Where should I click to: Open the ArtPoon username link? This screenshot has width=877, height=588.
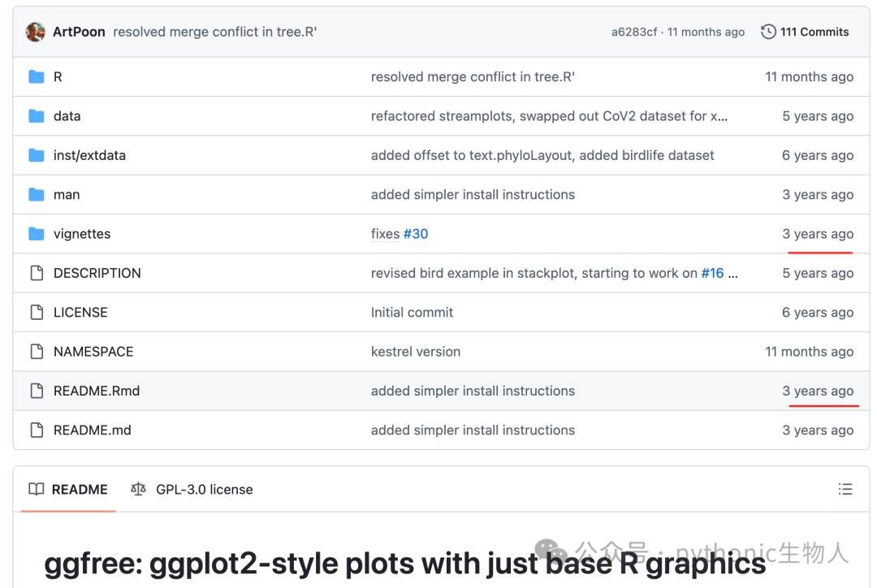(x=79, y=32)
